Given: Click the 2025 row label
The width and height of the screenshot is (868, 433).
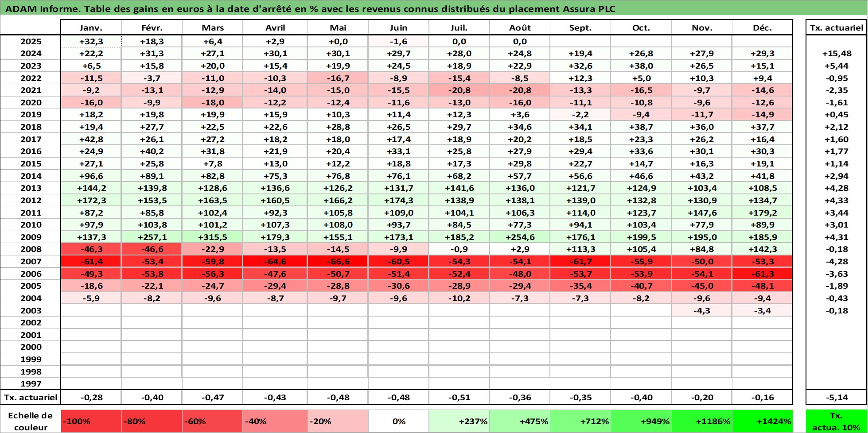Looking at the screenshot, I should pyautogui.click(x=31, y=41).
